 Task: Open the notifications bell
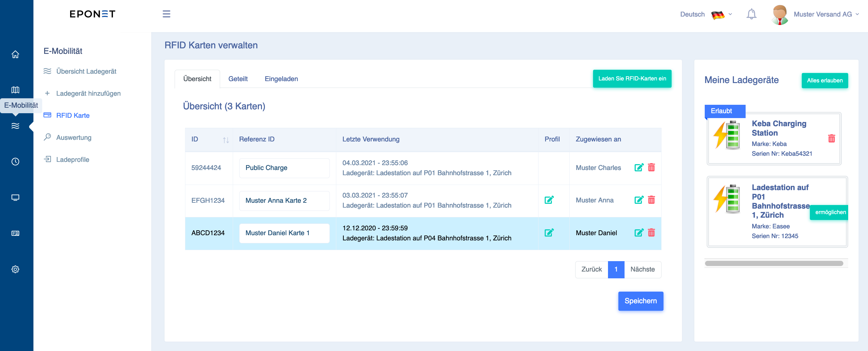tap(751, 14)
